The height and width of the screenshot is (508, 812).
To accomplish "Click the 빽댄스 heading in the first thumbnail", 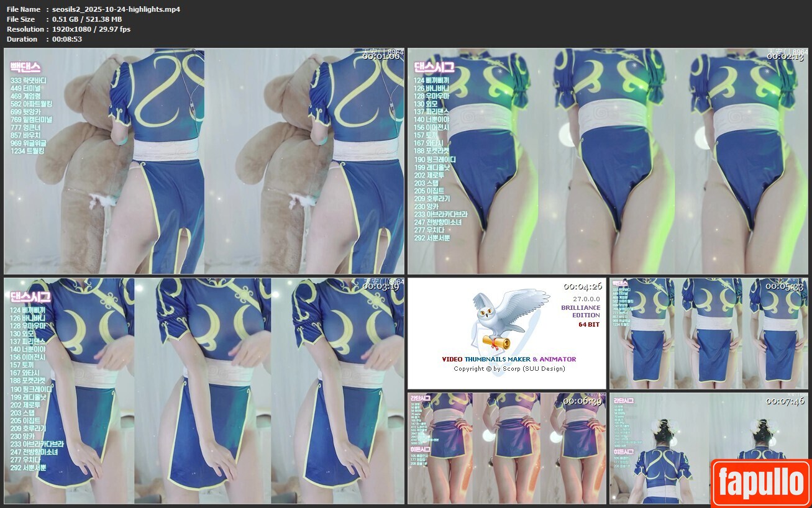I will pyautogui.click(x=25, y=67).
